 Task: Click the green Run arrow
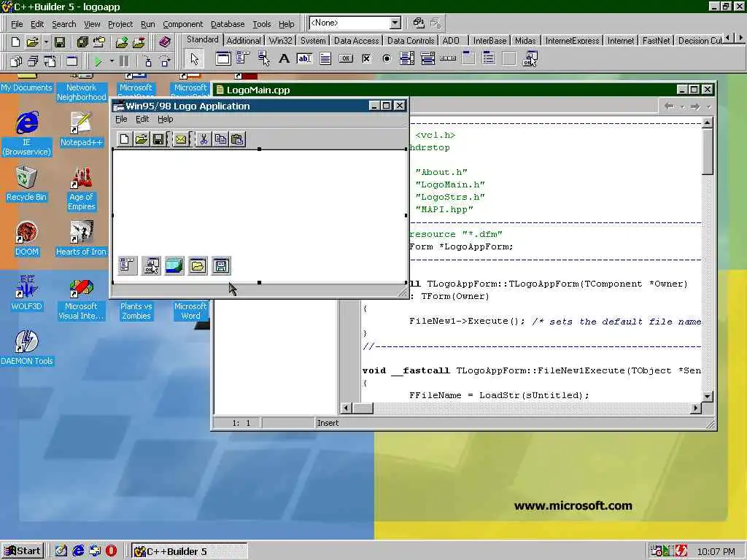pos(98,61)
